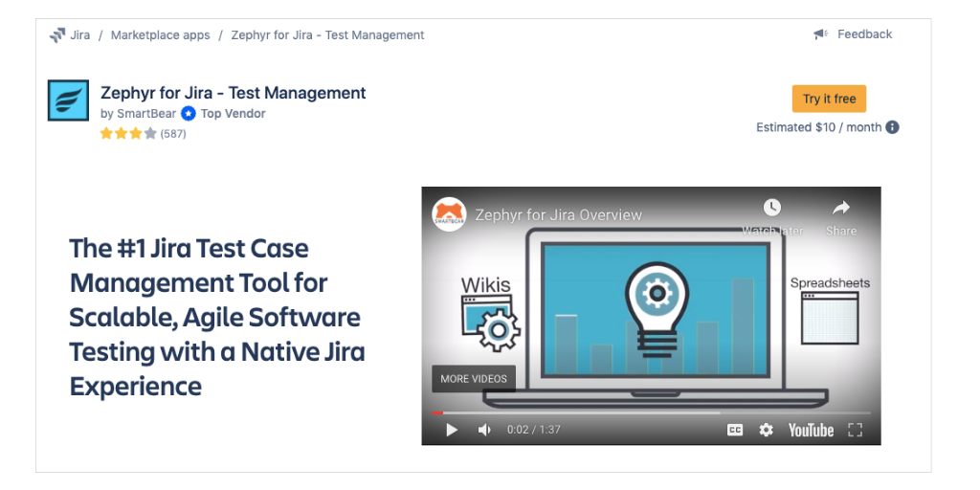Mute the video volume

click(484, 430)
